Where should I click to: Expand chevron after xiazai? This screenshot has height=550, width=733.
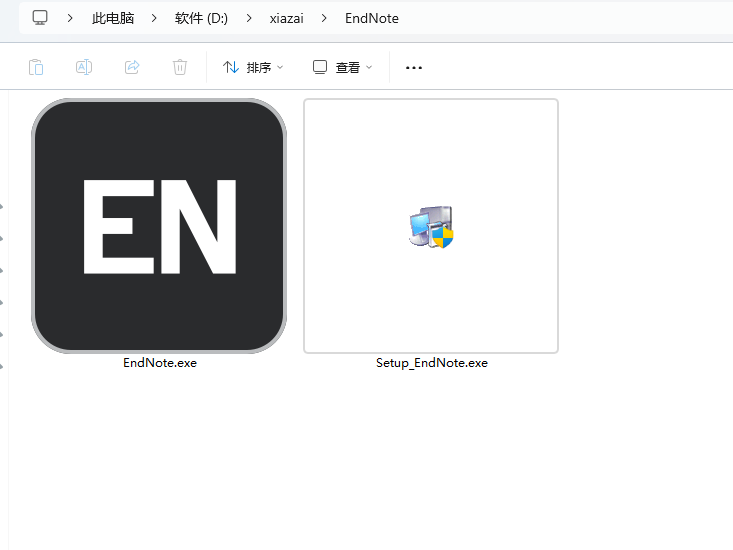[x=324, y=18]
